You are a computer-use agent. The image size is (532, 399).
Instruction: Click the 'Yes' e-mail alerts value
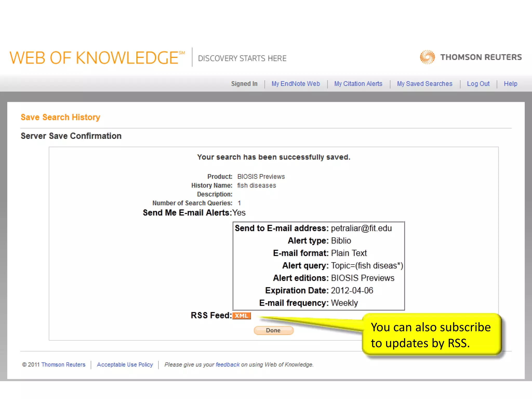click(x=239, y=212)
